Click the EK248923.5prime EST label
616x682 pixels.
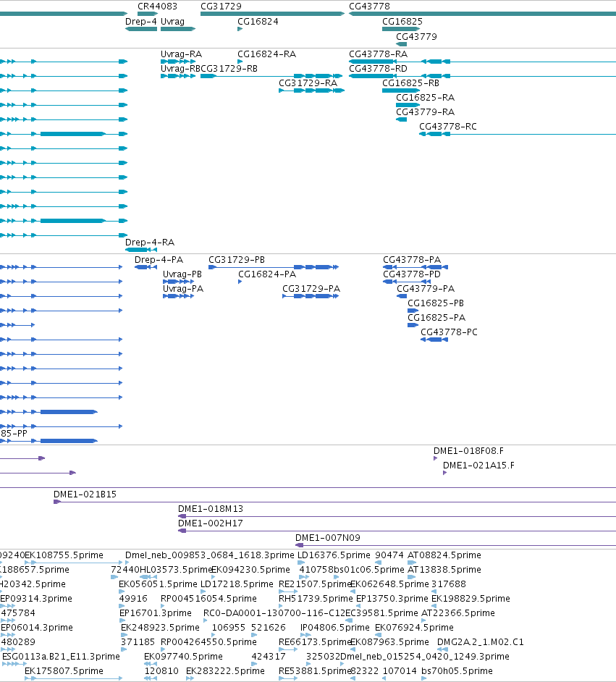click(x=161, y=627)
